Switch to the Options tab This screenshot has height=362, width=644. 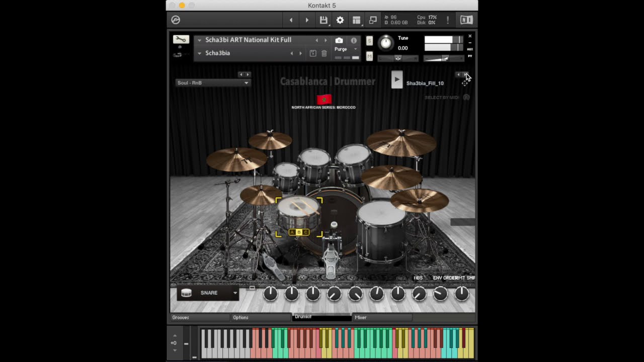click(x=261, y=317)
